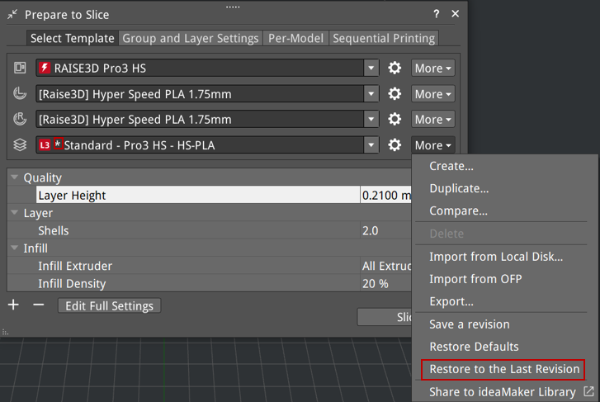Collapse the Infill section
This screenshot has height=402, width=600.
point(15,247)
